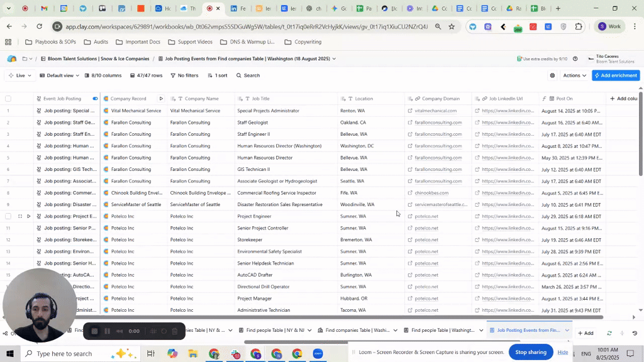Click the table settings gear icon
This screenshot has height=362, width=644.
pyautogui.click(x=552, y=75)
